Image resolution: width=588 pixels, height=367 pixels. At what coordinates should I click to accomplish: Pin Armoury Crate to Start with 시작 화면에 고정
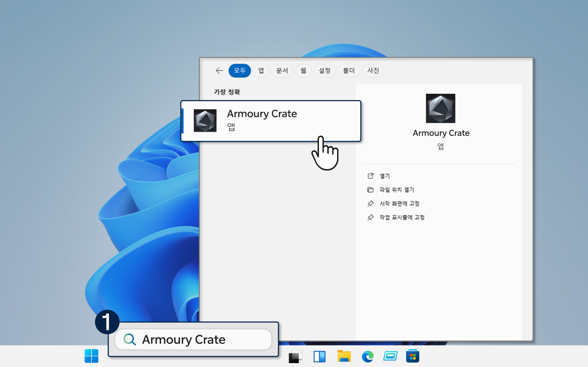(x=399, y=204)
